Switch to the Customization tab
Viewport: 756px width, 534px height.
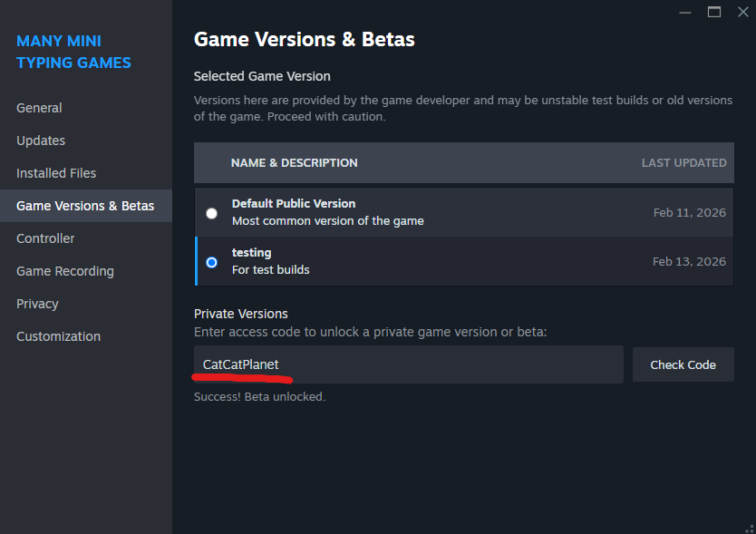[x=58, y=336]
